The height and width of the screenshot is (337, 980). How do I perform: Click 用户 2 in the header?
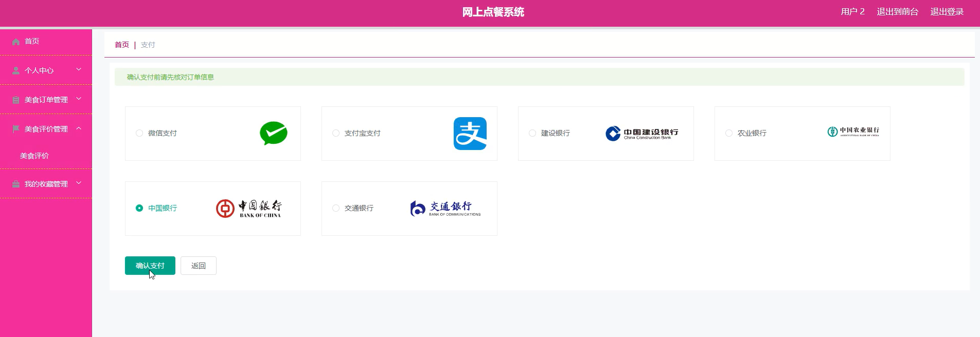tap(853, 12)
